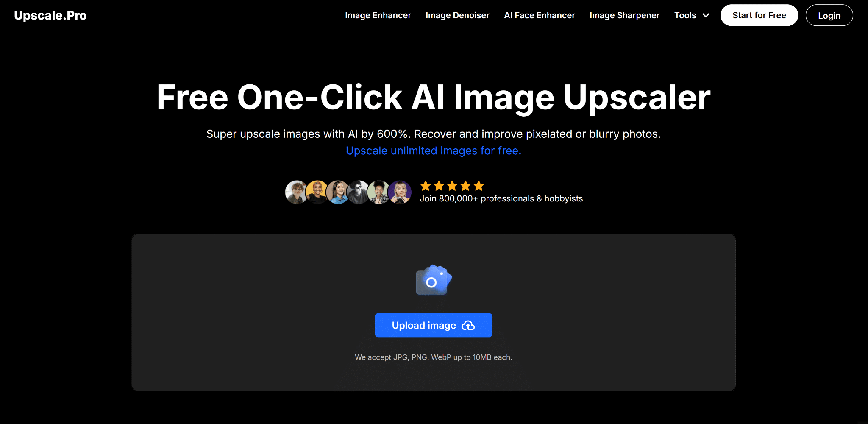868x424 pixels.
Task: Click the middle gold rating star
Action: (452, 186)
